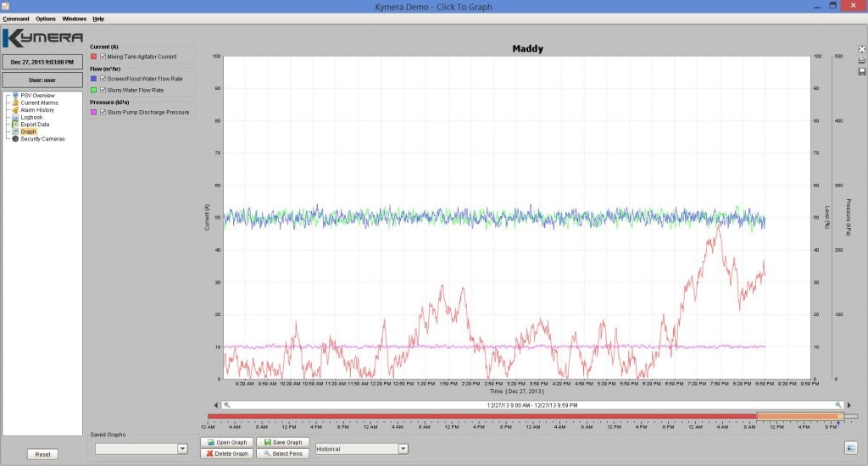Open the Saved Graphs dropdown

tap(182, 449)
